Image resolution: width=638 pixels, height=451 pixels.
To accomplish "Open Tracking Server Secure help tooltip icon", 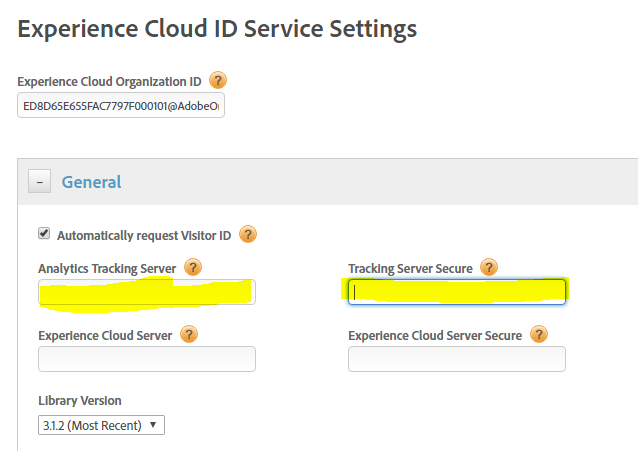I will (489, 267).
